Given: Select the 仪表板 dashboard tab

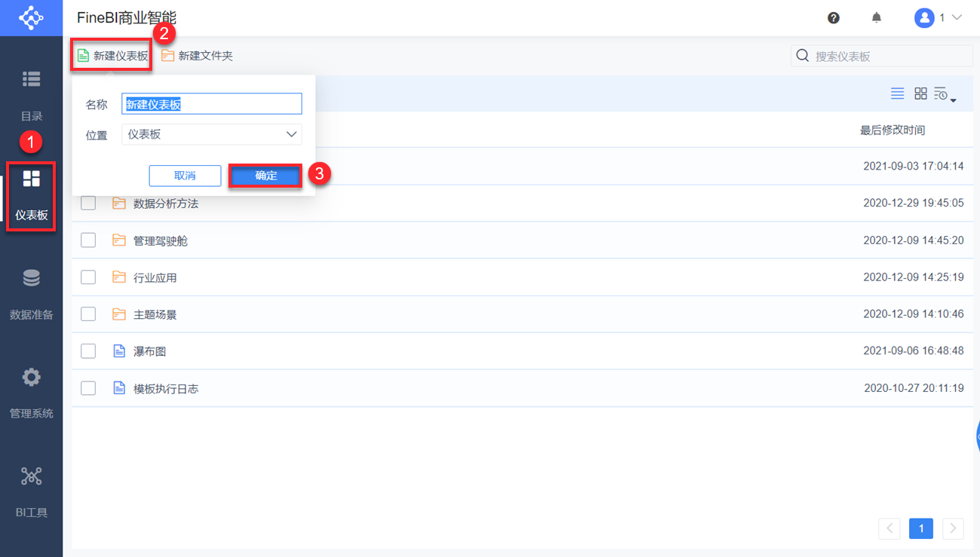Looking at the screenshot, I should [31, 194].
